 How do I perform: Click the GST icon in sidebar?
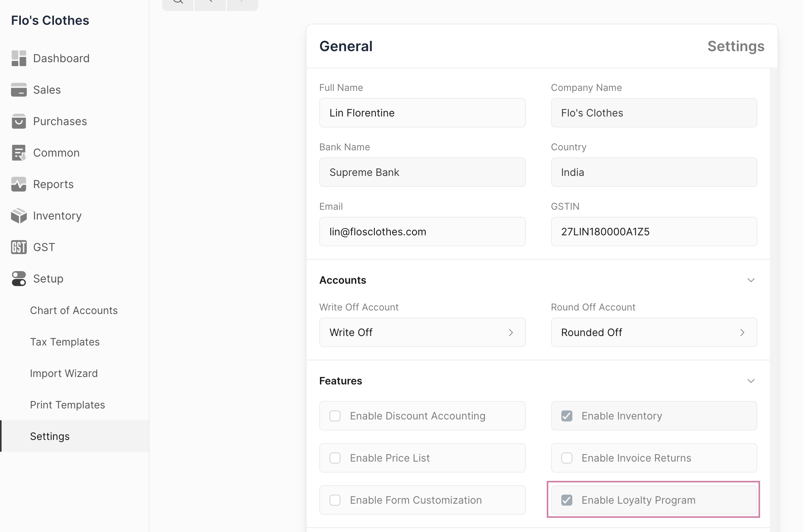click(19, 247)
